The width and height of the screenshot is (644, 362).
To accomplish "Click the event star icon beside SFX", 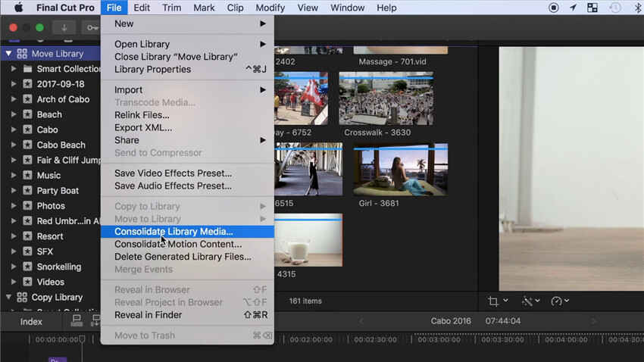I will 27,251.
